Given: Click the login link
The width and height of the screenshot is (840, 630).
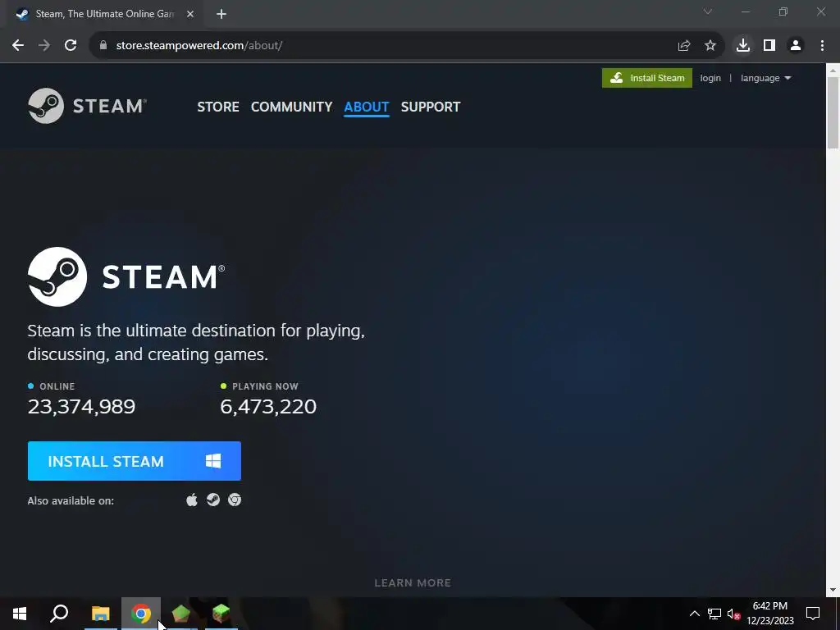Looking at the screenshot, I should [x=710, y=78].
